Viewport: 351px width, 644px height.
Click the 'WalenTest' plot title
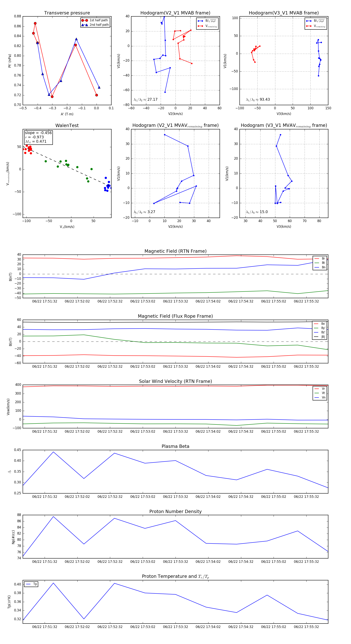[x=67, y=125]
